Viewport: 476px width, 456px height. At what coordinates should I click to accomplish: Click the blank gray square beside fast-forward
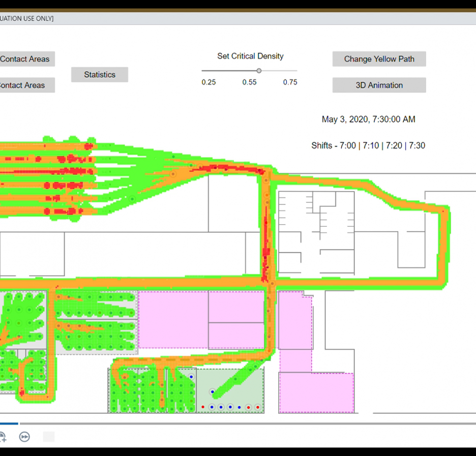tap(49, 437)
